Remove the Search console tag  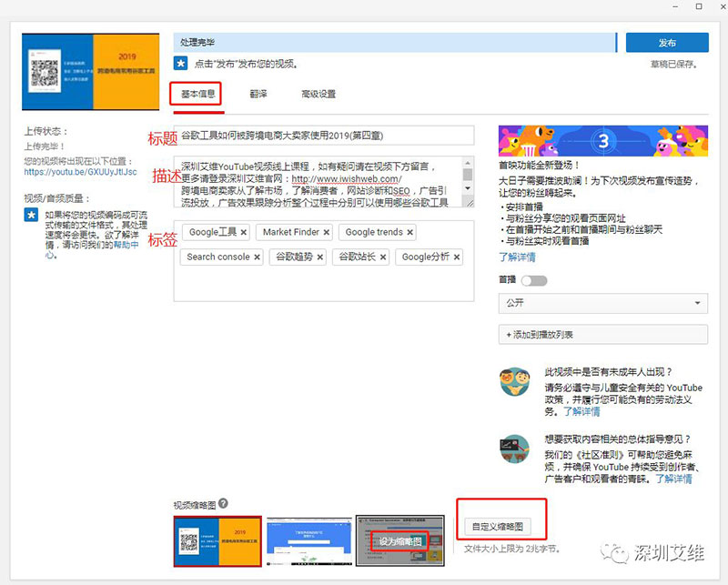(x=257, y=257)
